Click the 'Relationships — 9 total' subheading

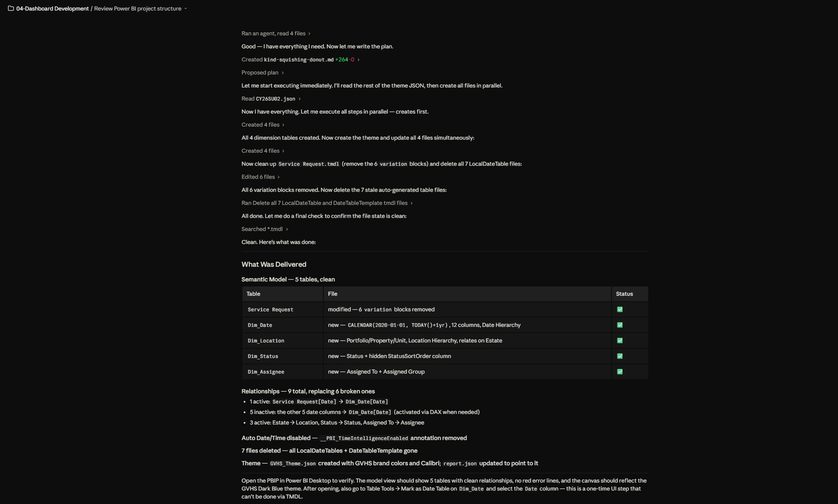308,391
